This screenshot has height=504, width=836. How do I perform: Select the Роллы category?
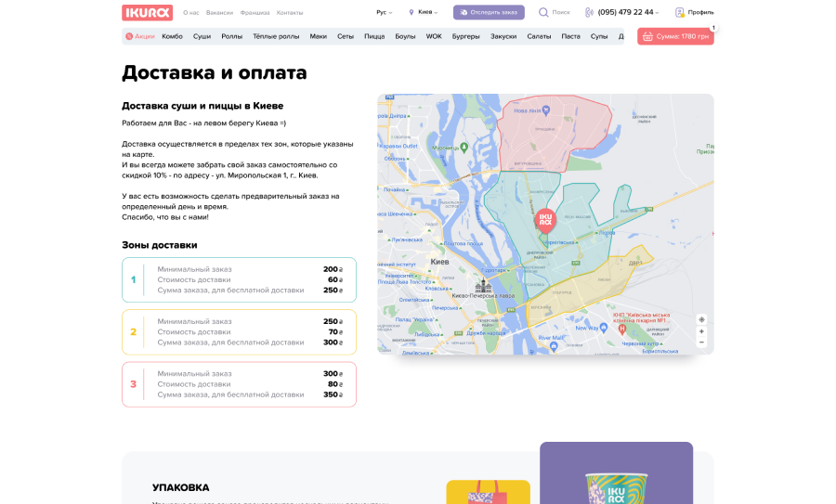pyautogui.click(x=232, y=36)
